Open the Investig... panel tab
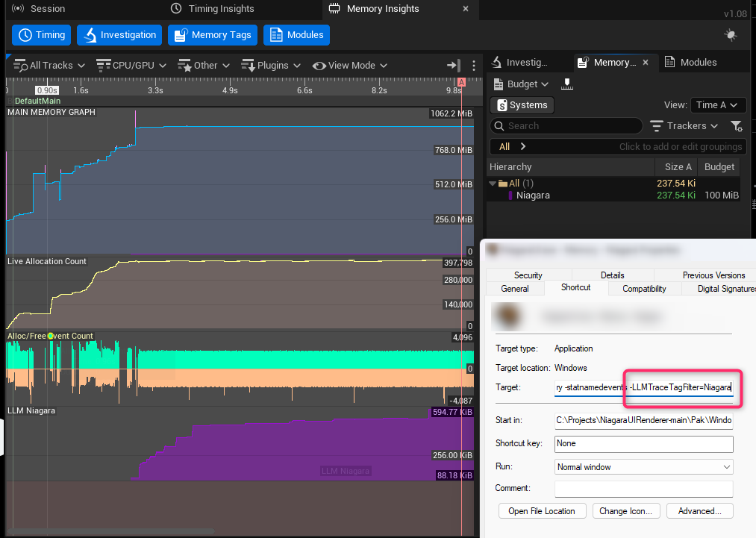This screenshot has width=756, height=538. coord(519,62)
